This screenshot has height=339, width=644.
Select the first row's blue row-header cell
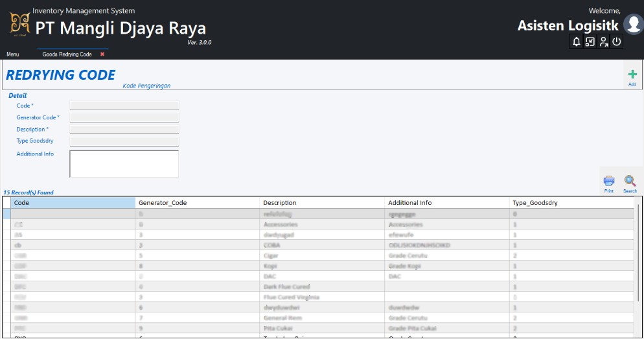pyautogui.click(x=6, y=214)
